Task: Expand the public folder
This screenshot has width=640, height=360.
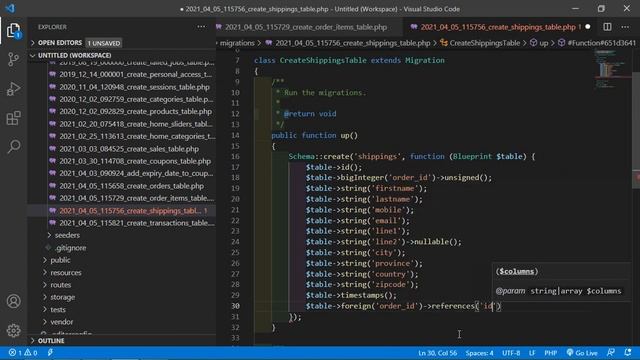Action: tap(60, 260)
